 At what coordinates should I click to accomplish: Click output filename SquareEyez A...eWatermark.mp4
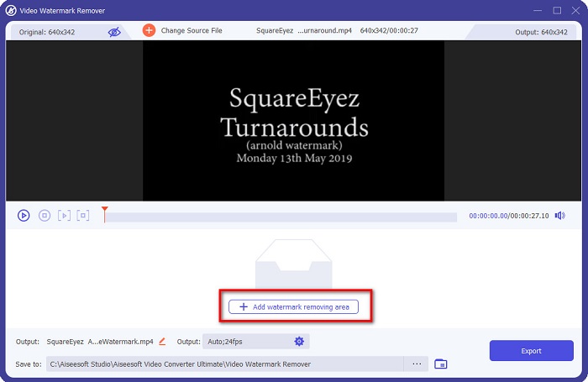100,342
